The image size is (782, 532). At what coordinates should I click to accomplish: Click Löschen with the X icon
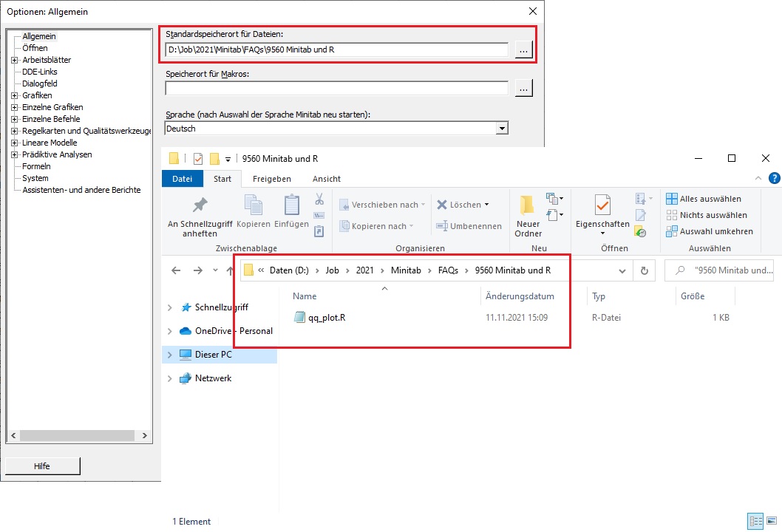pos(463,205)
